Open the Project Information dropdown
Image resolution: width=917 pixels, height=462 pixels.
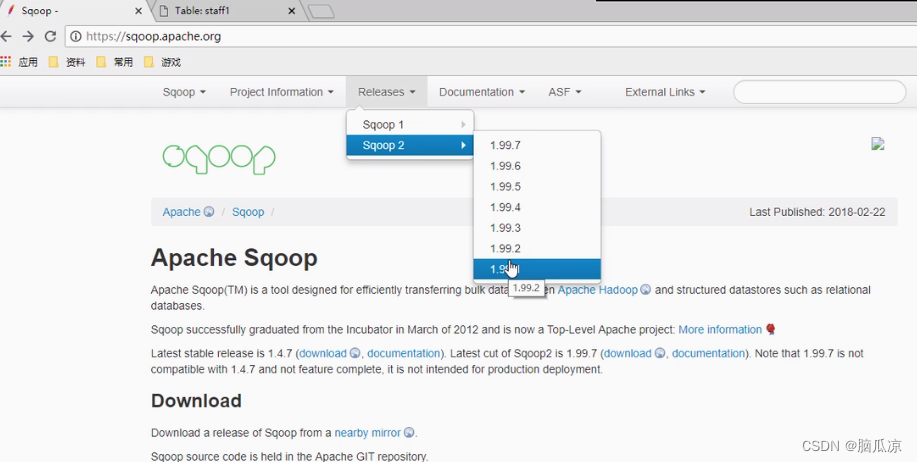coord(281,92)
